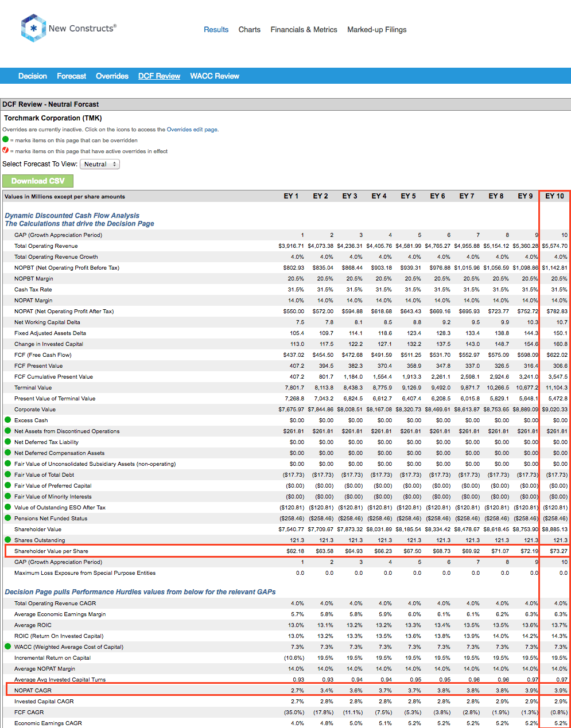Open the Charts menu item

[250, 30]
